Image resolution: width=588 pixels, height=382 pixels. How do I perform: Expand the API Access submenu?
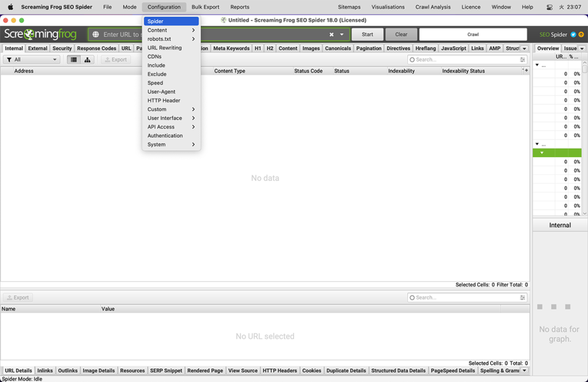171,127
